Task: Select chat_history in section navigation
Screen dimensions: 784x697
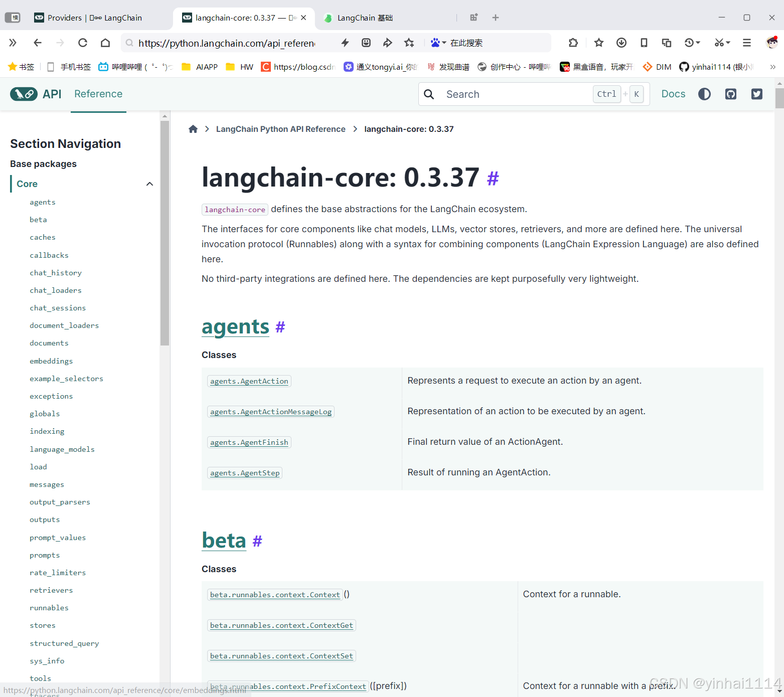Action: point(56,273)
